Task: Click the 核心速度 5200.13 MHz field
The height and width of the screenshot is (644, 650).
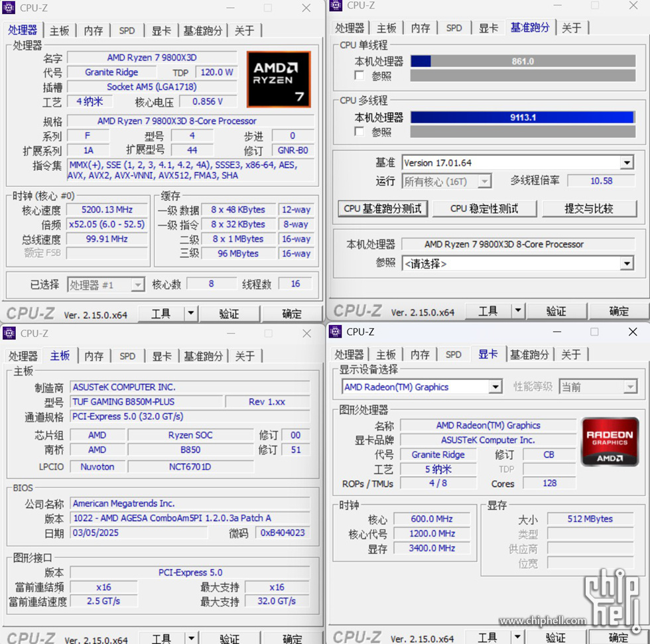Action: 107,210
